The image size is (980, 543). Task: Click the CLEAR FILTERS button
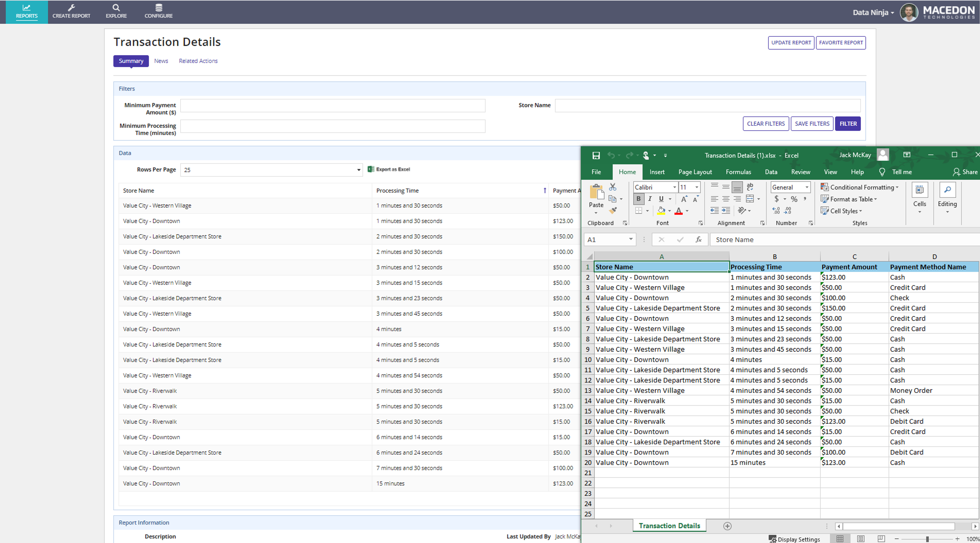click(x=766, y=124)
